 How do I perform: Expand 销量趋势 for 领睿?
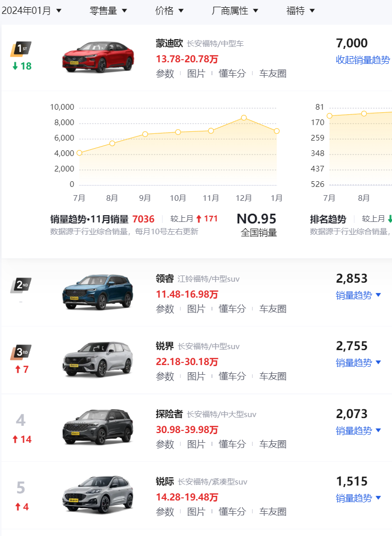[358, 296]
